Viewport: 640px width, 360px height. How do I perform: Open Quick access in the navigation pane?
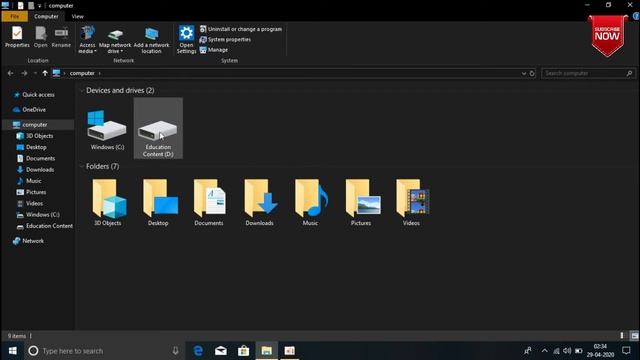[x=38, y=95]
